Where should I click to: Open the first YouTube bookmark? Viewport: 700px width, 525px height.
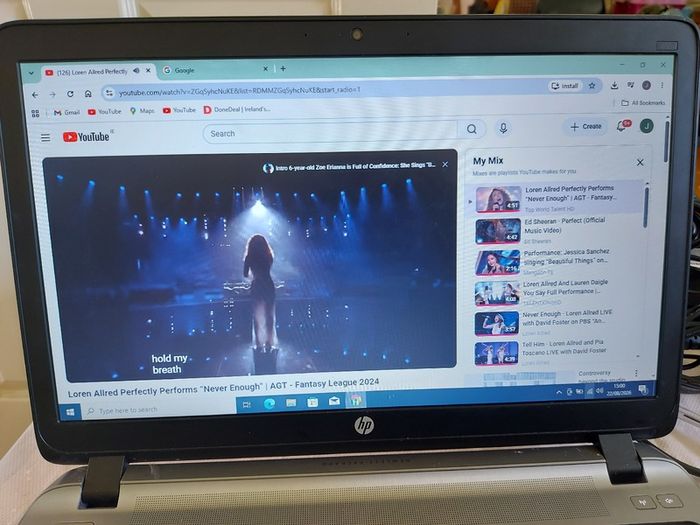point(104,112)
